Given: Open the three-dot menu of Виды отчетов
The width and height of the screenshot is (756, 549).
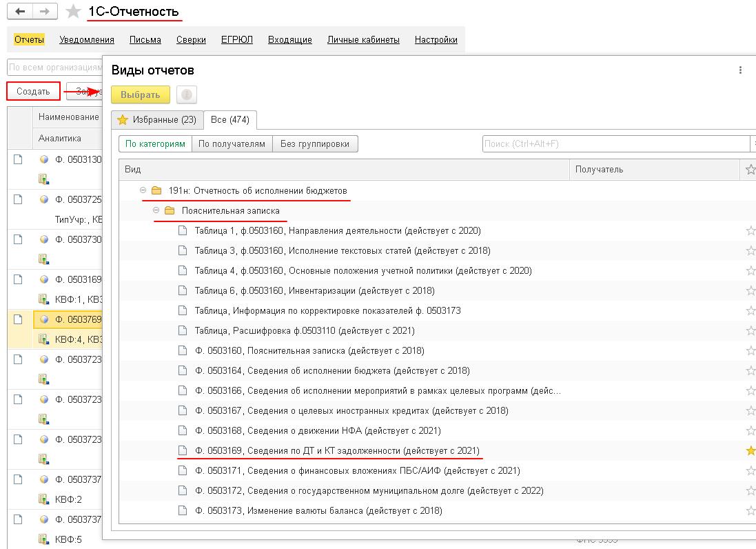Looking at the screenshot, I should click(740, 70).
